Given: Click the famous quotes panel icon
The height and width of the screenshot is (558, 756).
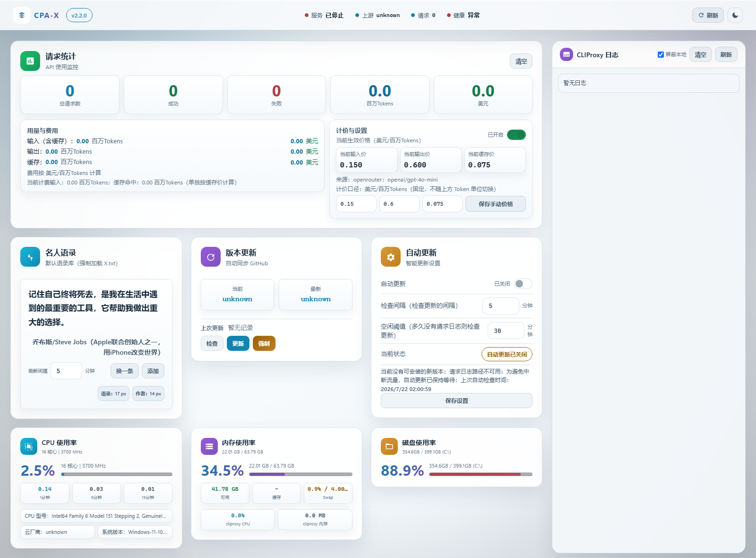Looking at the screenshot, I should (x=30, y=257).
